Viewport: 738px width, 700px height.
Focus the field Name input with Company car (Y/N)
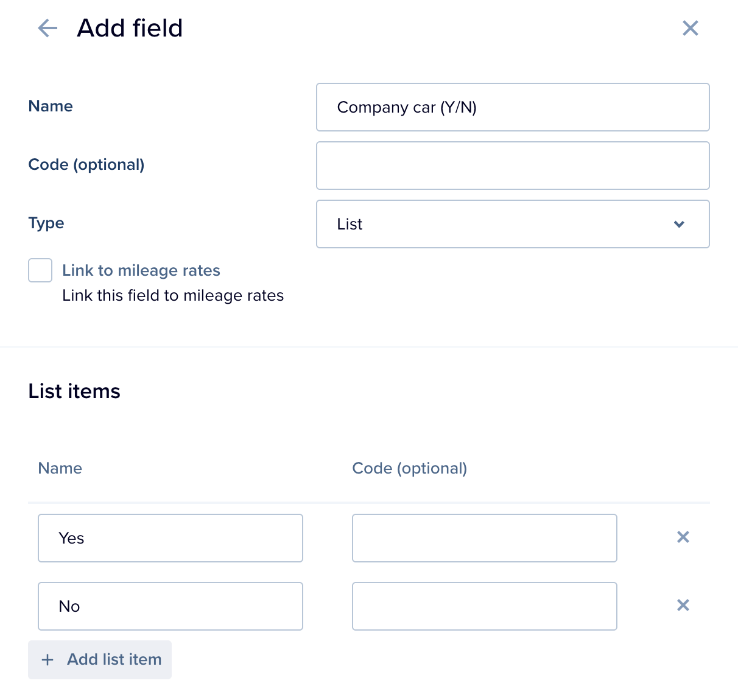pyautogui.click(x=513, y=107)
